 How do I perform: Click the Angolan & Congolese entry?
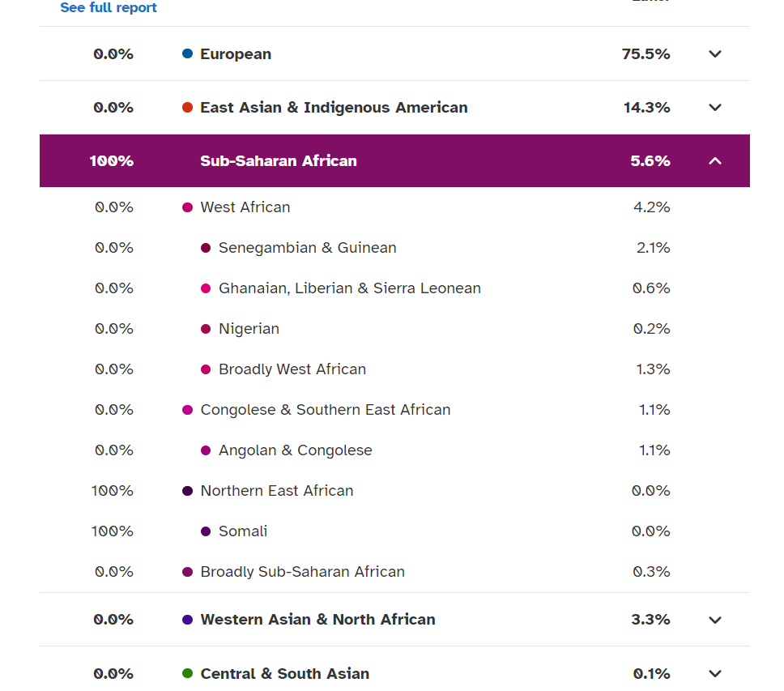pos(295,450)
